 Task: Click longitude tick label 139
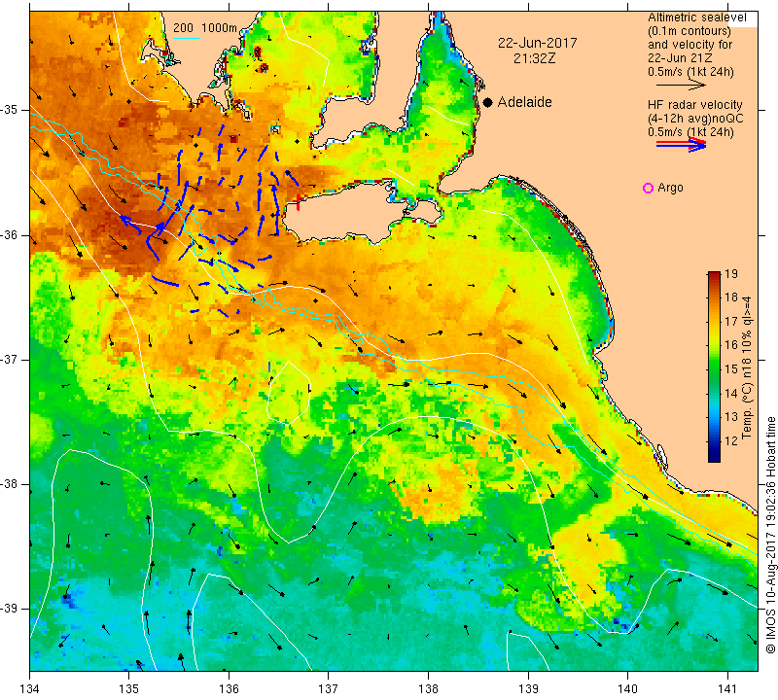point(528,689)
